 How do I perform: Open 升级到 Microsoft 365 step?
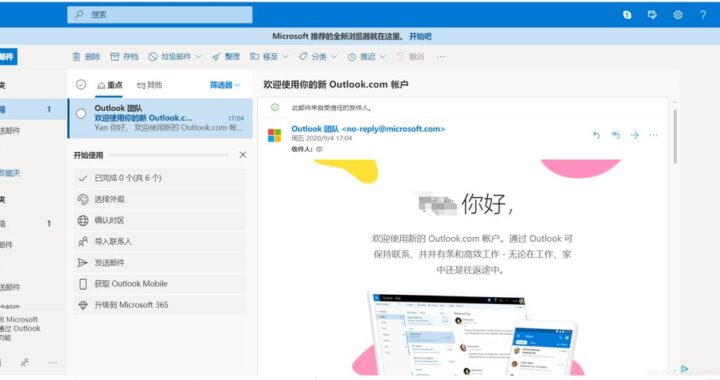160,305
